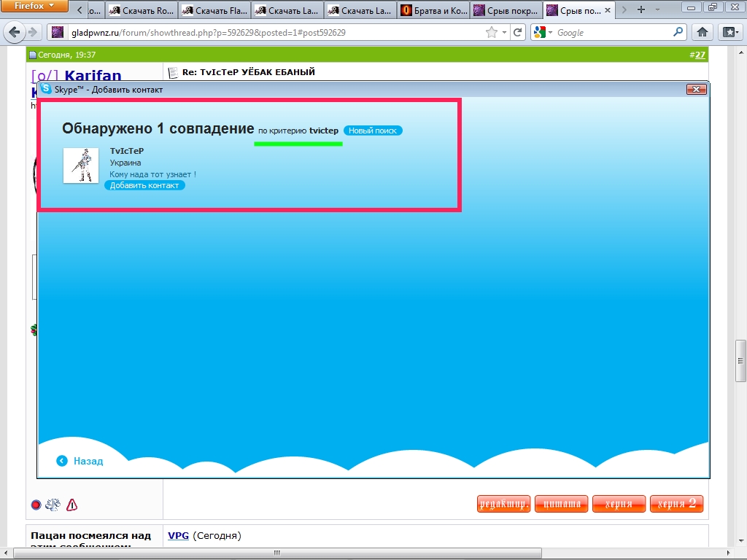Switch to the 'Скачать Ro...' tab
747x560 pixels.
point(142,10)
